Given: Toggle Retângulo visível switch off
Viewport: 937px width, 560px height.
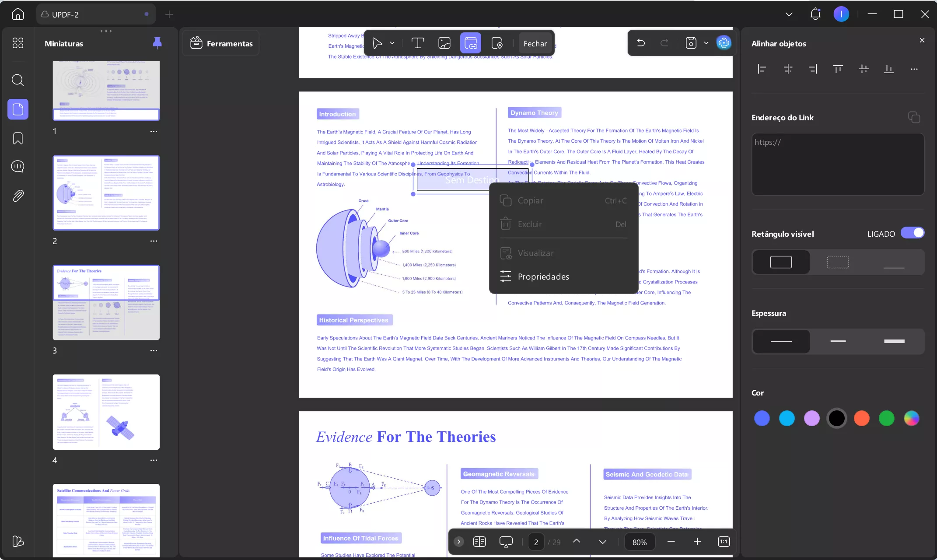Looking at the screenshot, I should [x=913, y=233].
